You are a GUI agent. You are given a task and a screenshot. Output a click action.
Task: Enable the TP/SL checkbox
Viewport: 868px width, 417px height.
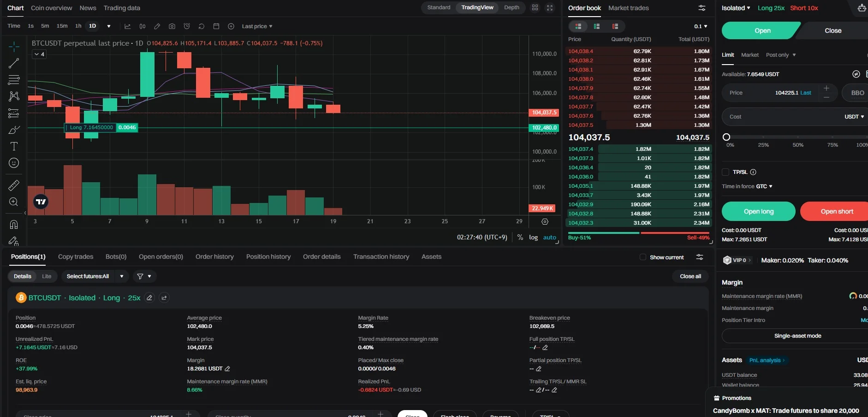(725, 172)
